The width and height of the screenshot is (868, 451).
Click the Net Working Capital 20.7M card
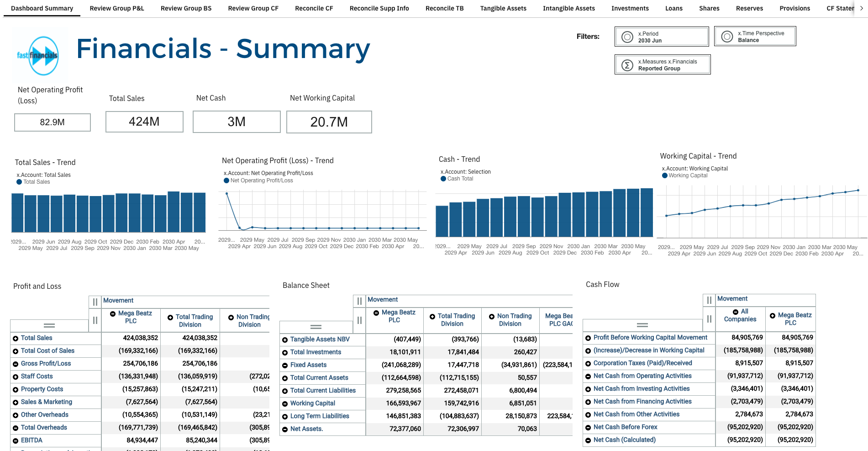coord(329,122)
